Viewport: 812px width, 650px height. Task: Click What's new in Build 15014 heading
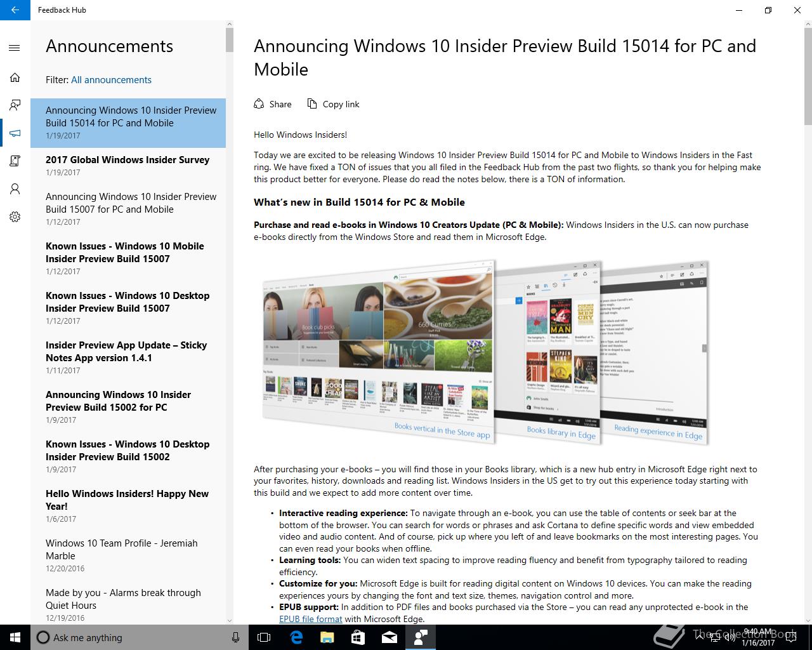pos(359,202)
